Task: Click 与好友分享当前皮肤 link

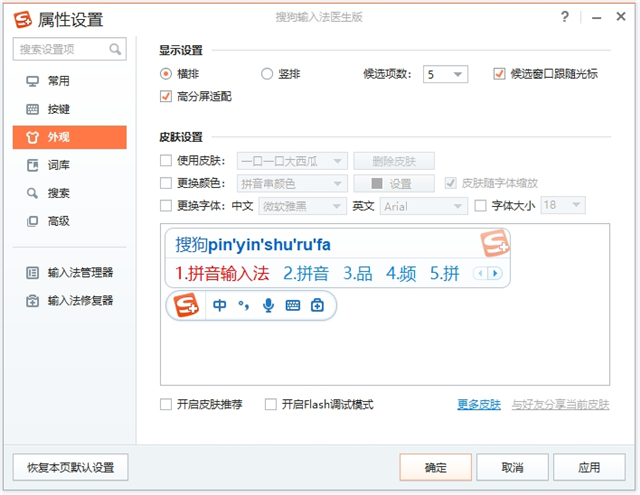Action: [x=560, y=404]
